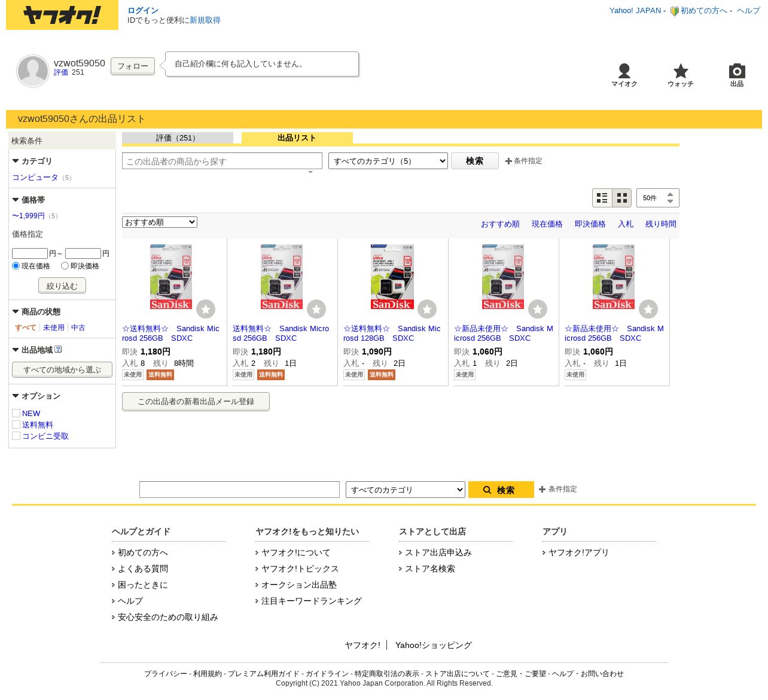The height and width of the screenshot is (700, 768).
Task: Open ヤフオク!アプリ footer link
Action: coord(578,552)
